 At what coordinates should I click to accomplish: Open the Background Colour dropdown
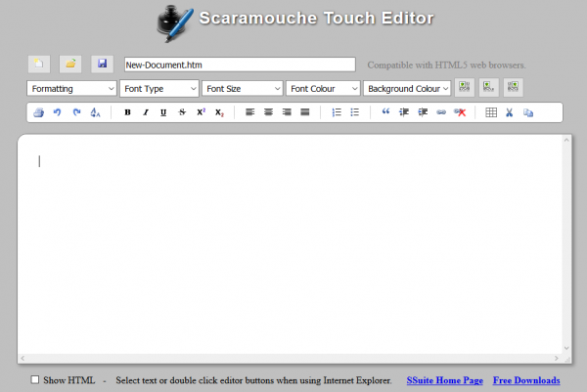407,89
